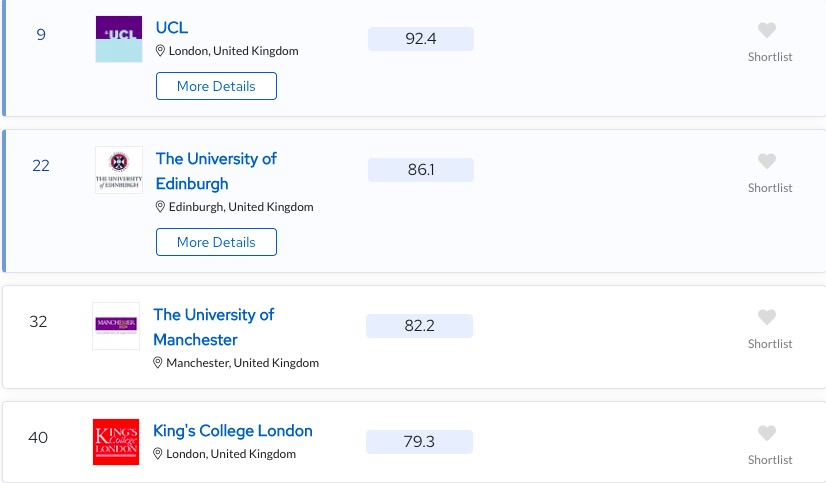Open the UCL university link
The width and height of the screenshot is (826, 483).
(172, 27)
